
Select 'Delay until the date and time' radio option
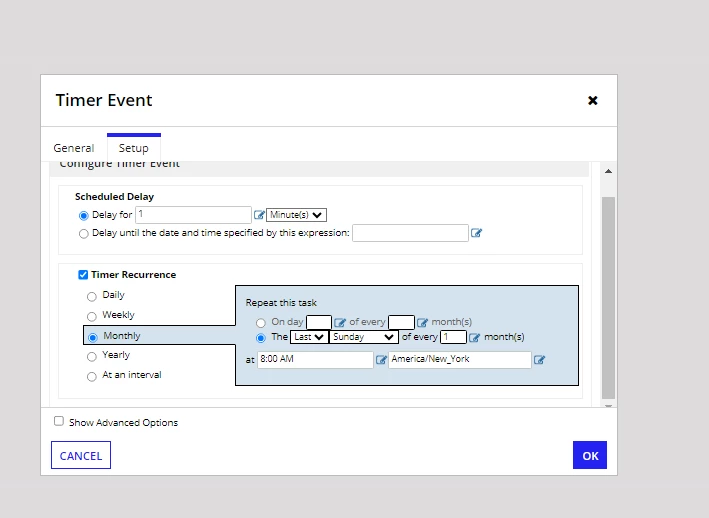83,234
